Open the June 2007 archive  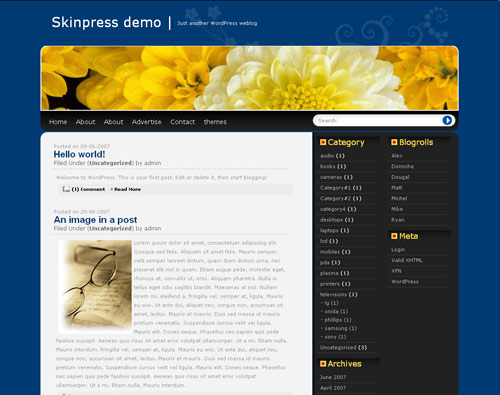click(333, 377)
